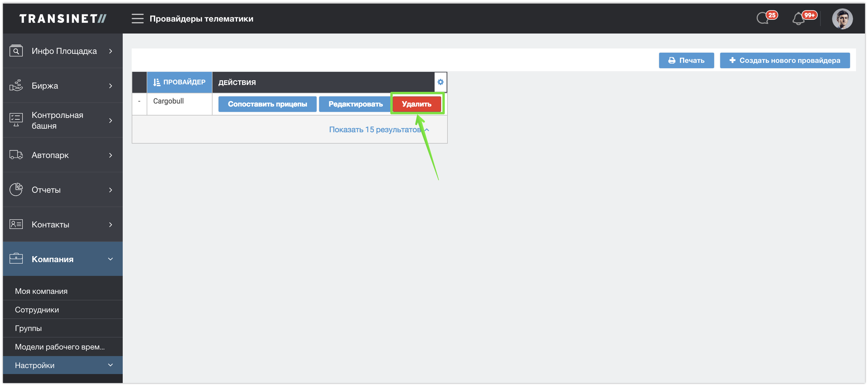Click the Автопарк truck icon
Screen dimensions: 868x386
coord(16,155)
